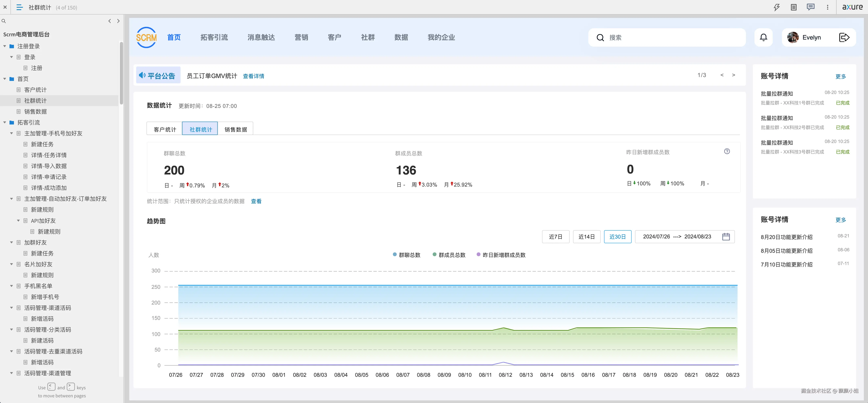
Task: Click the 查看详情 link for GMV announcement
Action: pos(253,76)
